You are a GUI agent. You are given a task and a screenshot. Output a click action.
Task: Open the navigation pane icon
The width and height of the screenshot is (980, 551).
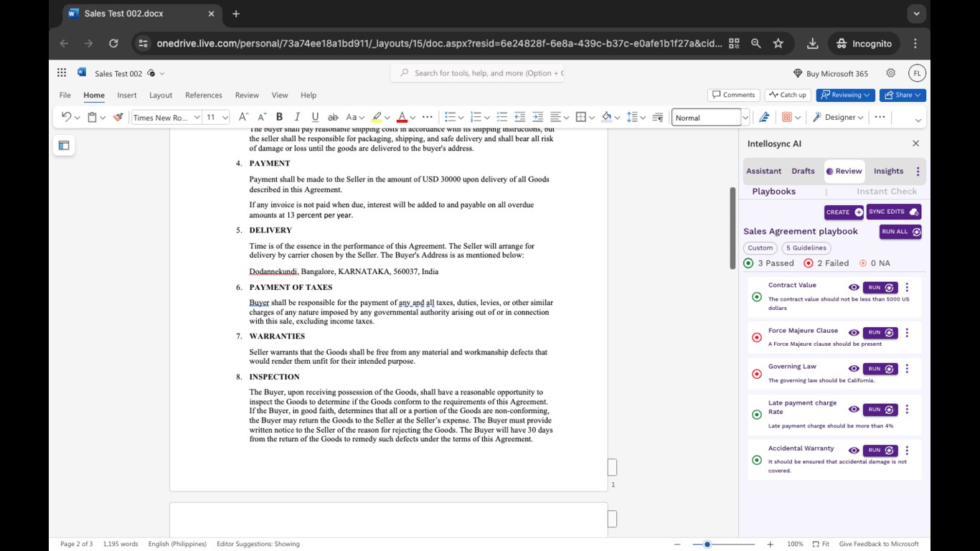[64, 146]
